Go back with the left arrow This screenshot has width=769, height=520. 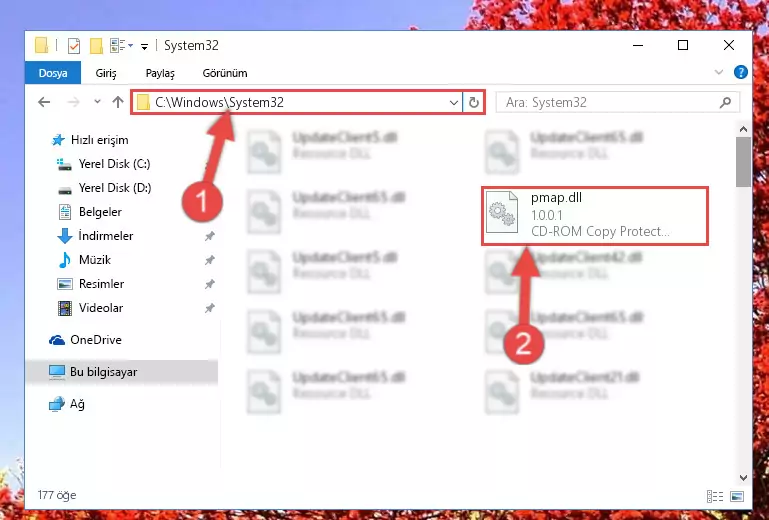click(x=44, y=102)
